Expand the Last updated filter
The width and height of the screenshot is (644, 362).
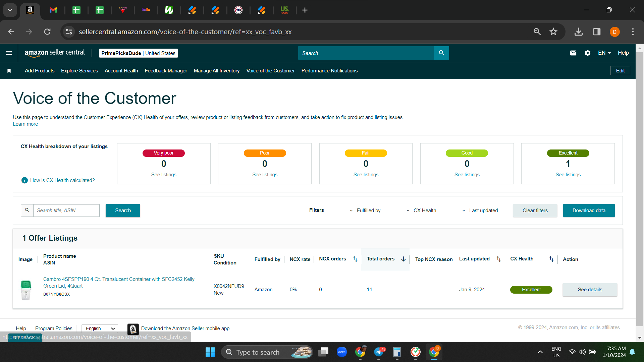pyautogui.click(x=480, y=210)
